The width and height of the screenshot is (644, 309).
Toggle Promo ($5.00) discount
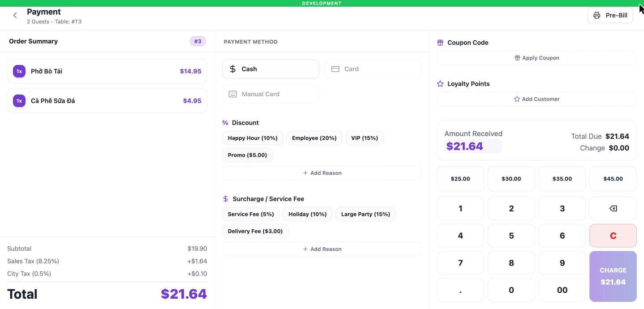[x=247, y=155]
